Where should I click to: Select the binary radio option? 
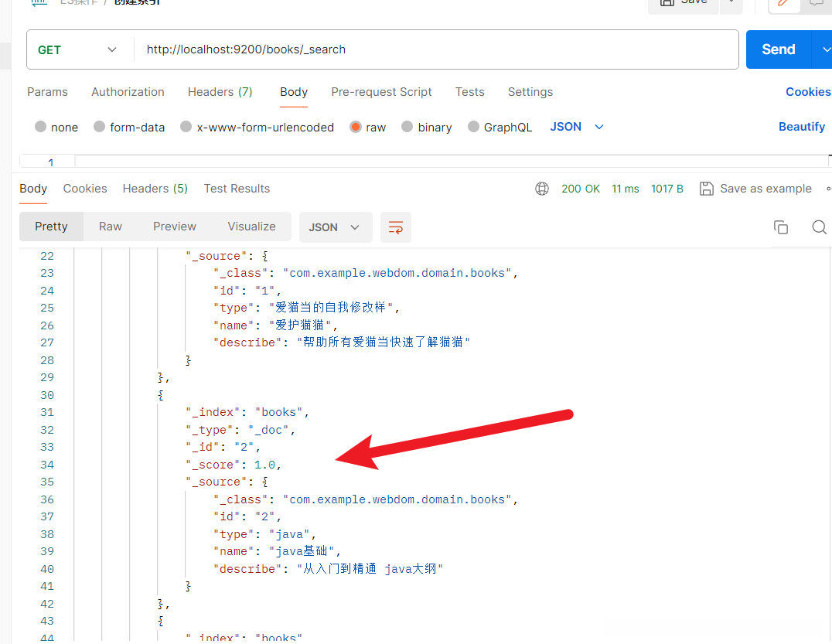407,127
